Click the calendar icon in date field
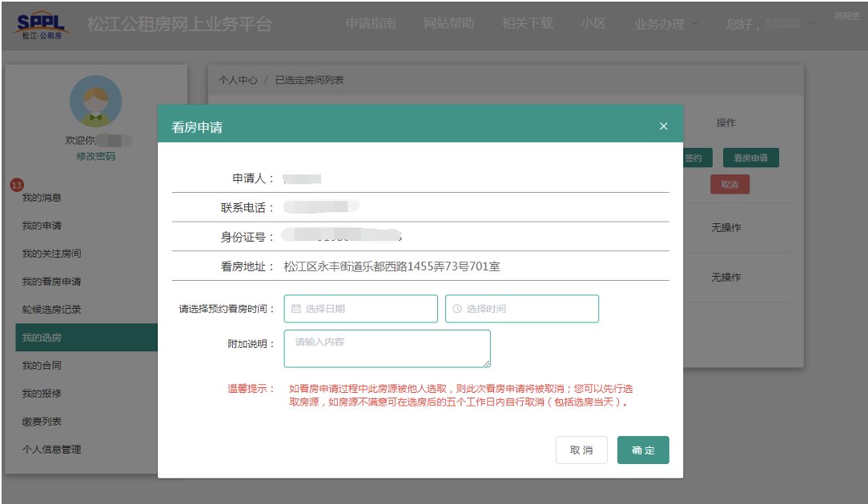 coord(296,309)
